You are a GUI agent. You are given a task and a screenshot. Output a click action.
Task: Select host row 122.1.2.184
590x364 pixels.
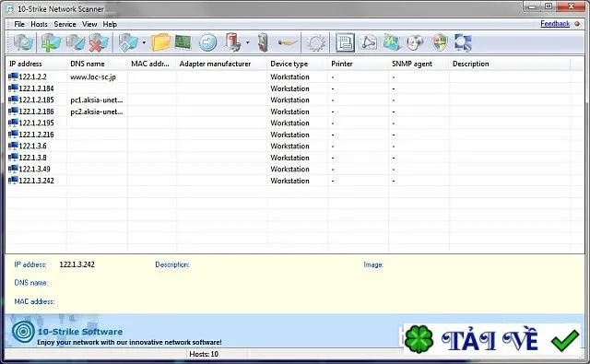coord(295,88)
